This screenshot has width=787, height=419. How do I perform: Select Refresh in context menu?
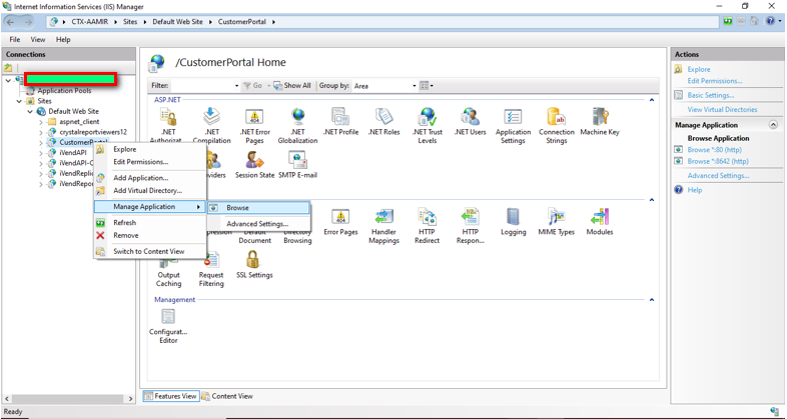pos(124,222)
